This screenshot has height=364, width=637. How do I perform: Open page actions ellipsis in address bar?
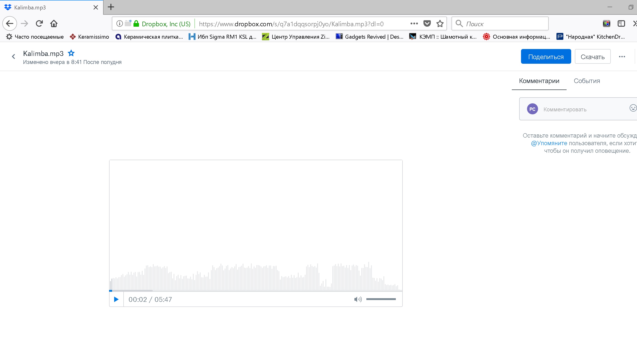[414, 23]
